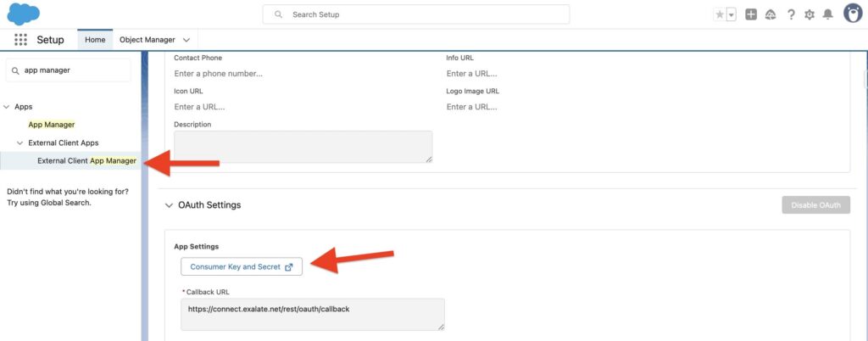
Task: Click the Favorites star icon
Action: coord(720,14)
